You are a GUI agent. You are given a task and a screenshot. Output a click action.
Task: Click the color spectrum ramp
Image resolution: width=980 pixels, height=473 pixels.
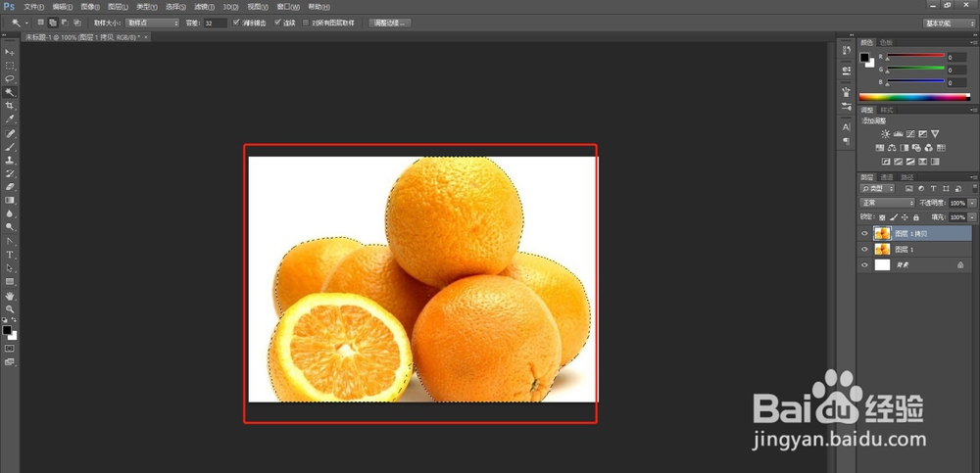coord(914,97)
